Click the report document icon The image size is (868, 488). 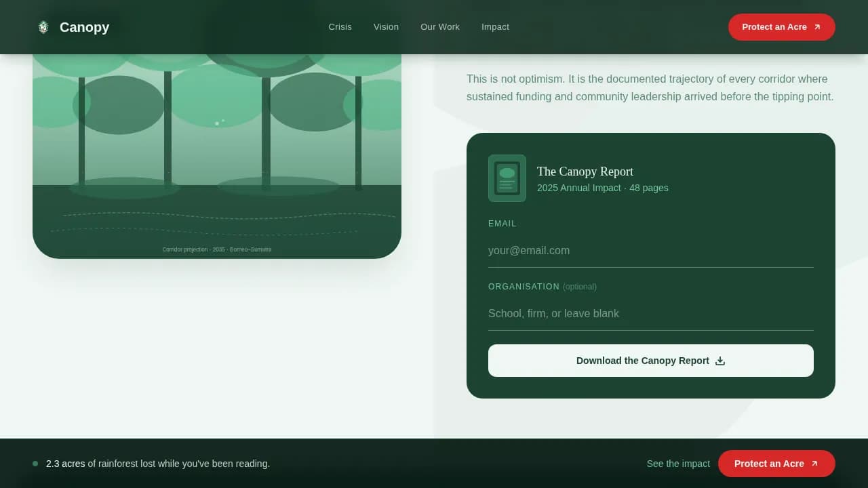[x=507, y=178]
